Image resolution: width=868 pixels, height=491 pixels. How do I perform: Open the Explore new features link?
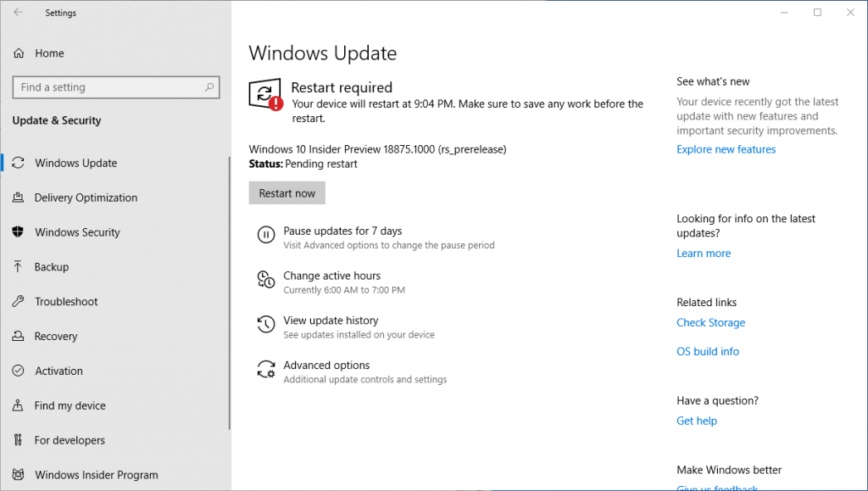pos(726,149)
